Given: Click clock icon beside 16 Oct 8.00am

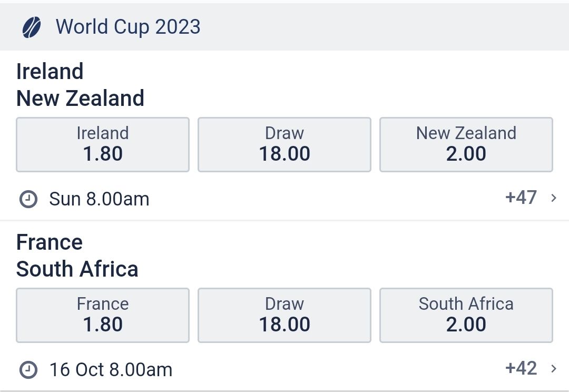Looking at the screenshot, I should click(x=28, y=370).
